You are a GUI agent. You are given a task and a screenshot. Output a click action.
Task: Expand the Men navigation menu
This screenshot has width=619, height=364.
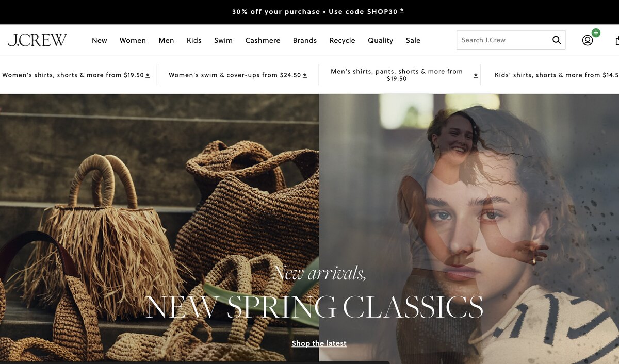166,40
